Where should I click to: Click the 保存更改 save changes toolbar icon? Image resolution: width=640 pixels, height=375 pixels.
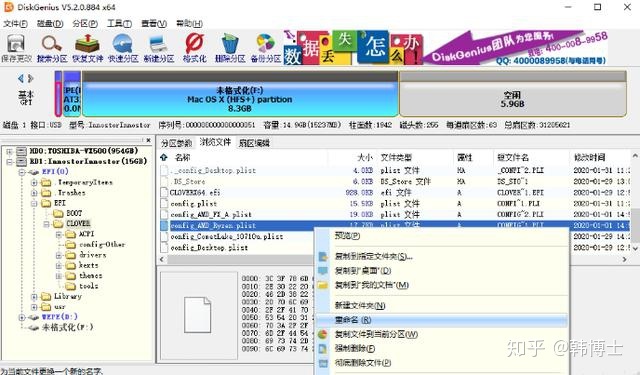click(16, 48)
